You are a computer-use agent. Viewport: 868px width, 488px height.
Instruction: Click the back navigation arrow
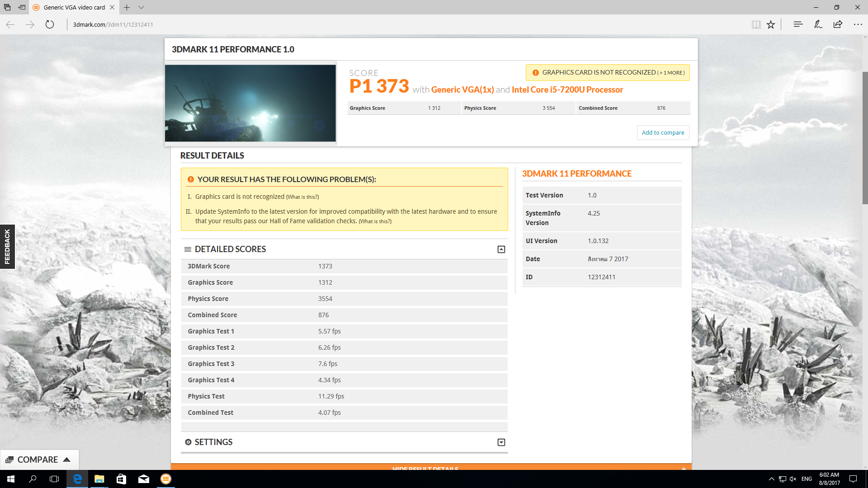[10, 25]
